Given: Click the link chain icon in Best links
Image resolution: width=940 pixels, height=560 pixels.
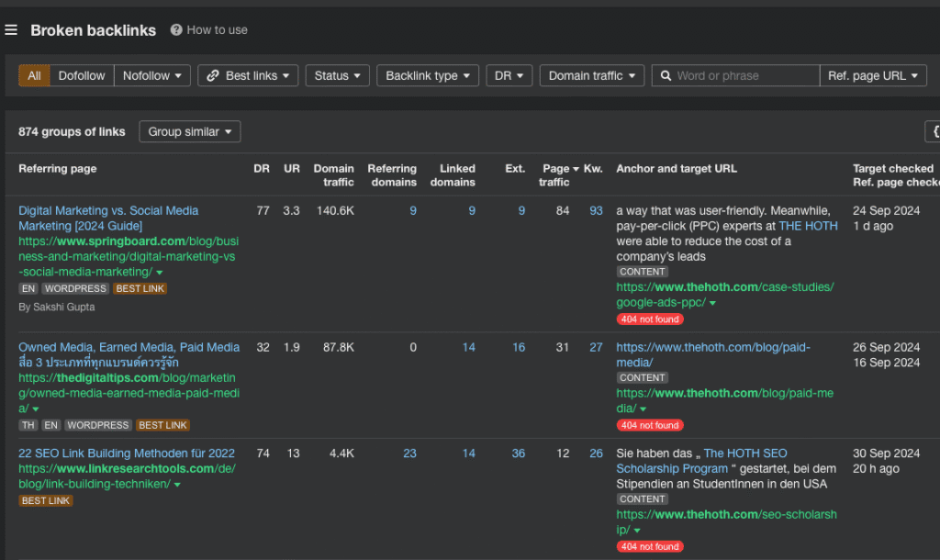Looking at the screenshot, I should click(213, 76).
